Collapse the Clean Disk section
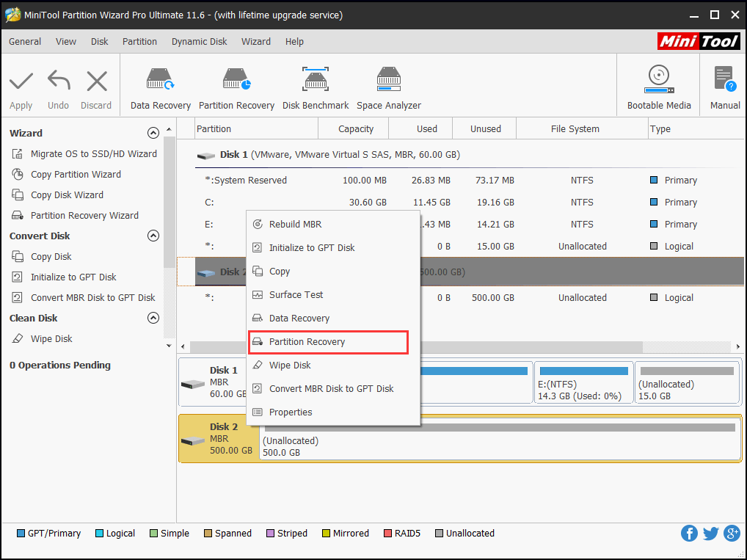This screenshot has width=747, height=560. point(153,318)
